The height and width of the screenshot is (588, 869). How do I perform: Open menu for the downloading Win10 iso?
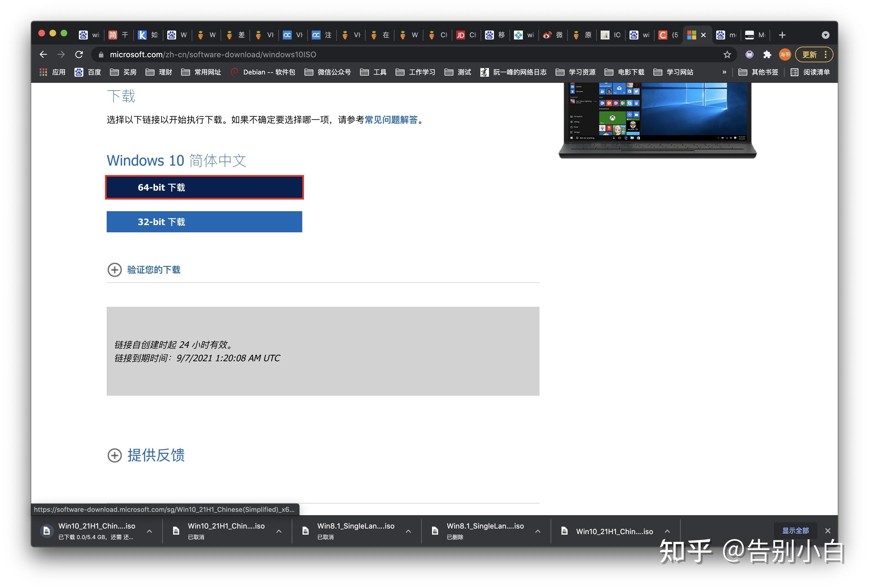(149, 531)
